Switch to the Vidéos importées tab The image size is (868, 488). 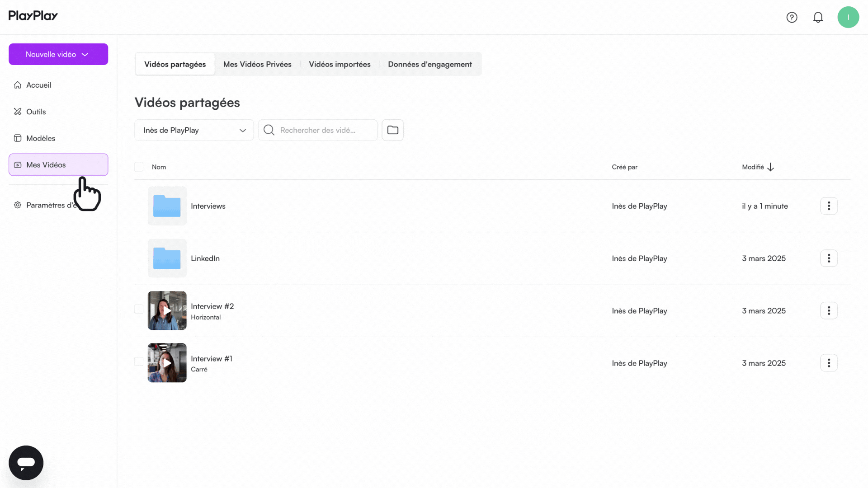click(340, 64)
